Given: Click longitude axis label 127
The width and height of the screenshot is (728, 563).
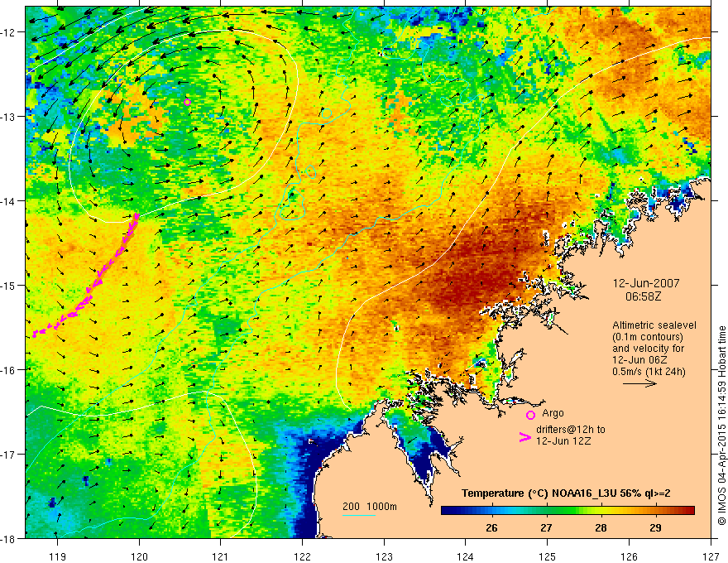Looking at the screenshot, I should coord(711,556).
